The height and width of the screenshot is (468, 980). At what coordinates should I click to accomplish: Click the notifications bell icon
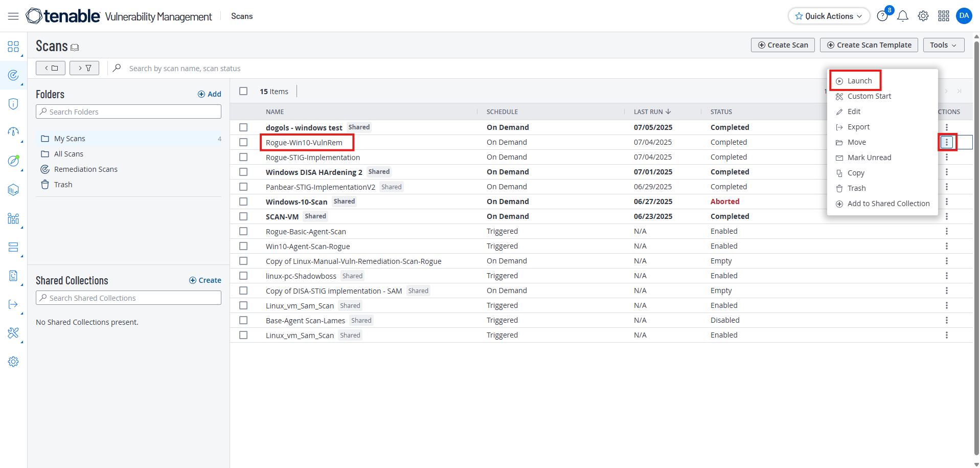903,16
